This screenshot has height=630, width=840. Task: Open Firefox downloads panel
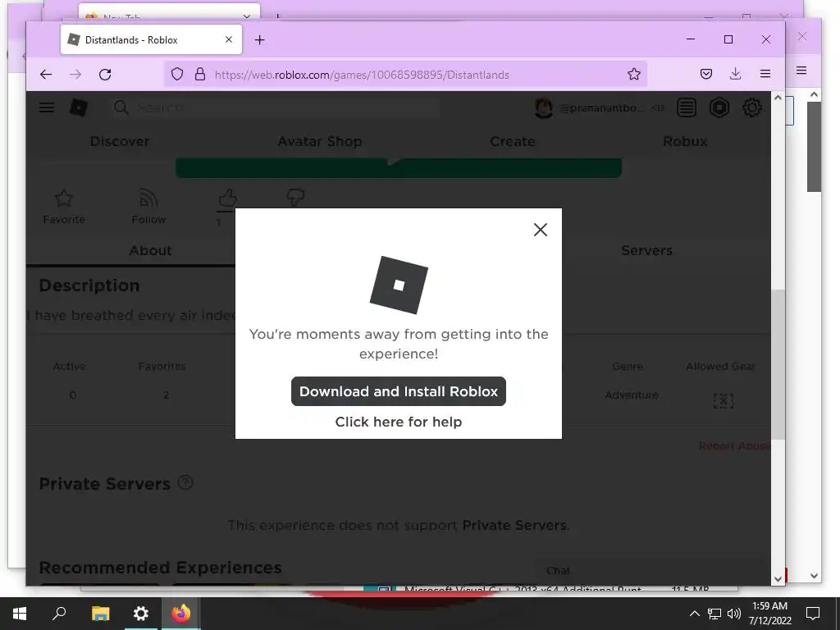pos(736,74)
